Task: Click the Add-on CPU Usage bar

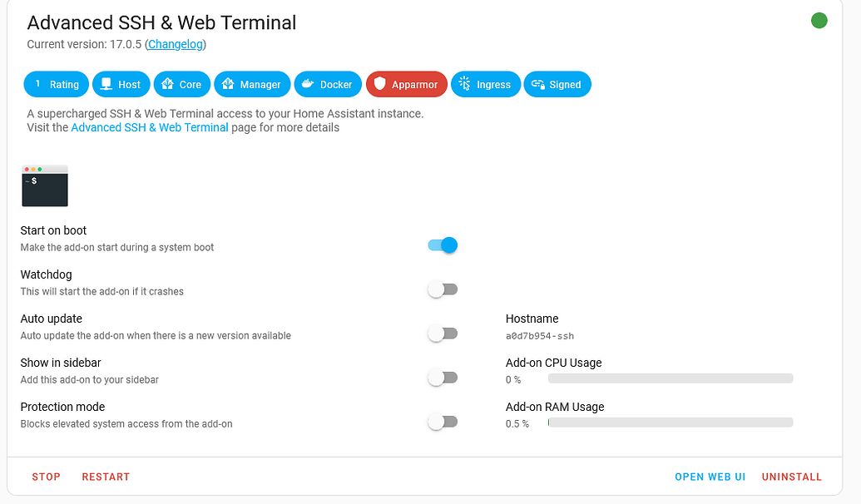Action: point(670,378)
